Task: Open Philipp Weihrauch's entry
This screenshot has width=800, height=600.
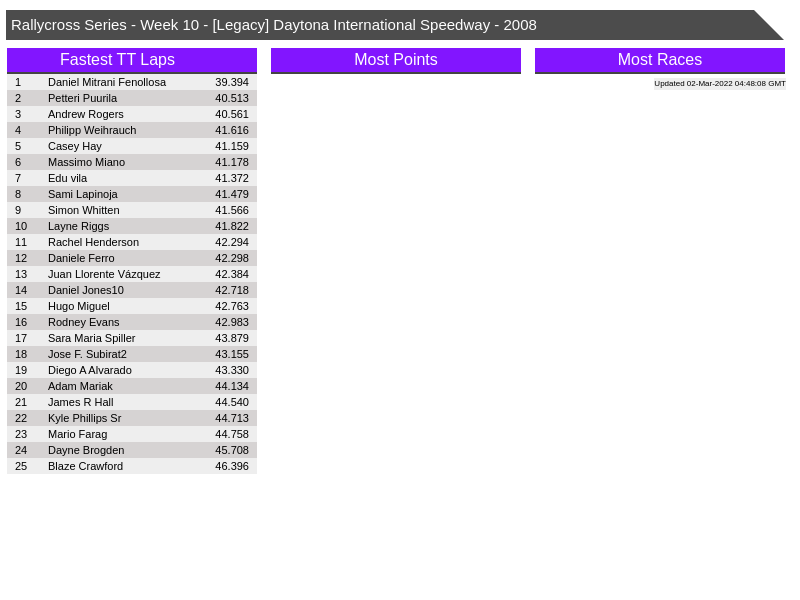Action: pyautogui.click(x=92, y=130)
